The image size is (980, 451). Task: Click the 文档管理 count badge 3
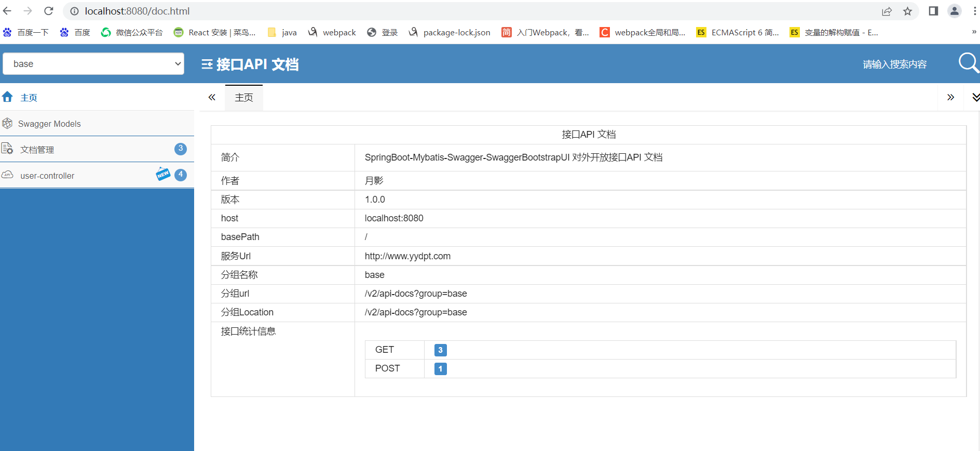pyautogui.click(x=181, y=149)
